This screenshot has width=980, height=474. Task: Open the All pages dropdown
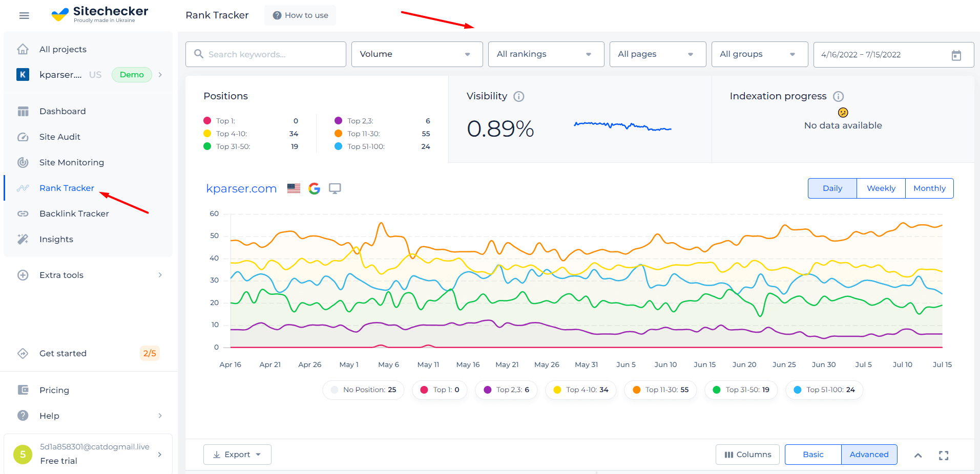pyautogui.click(x=658, y=54)
